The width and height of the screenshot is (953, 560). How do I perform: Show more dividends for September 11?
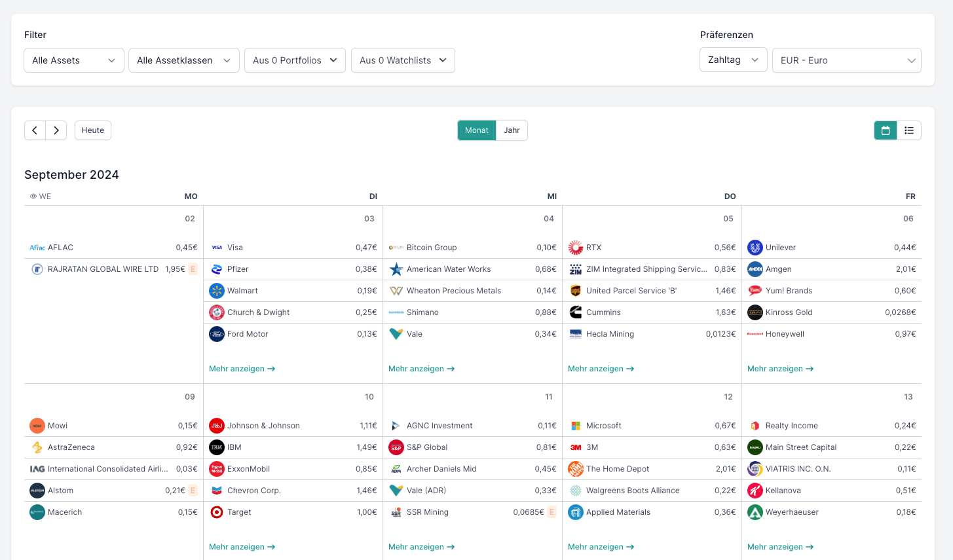422,547
